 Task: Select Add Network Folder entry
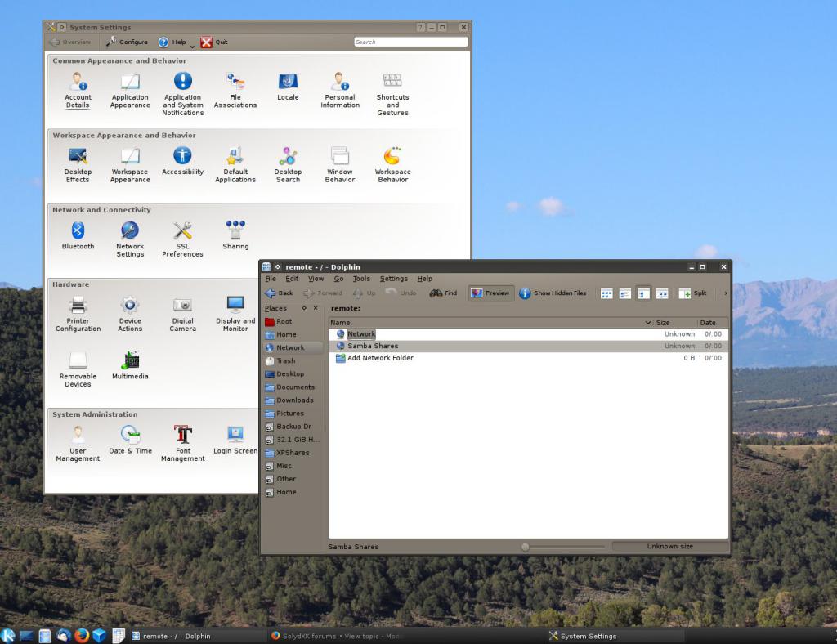point(374,358)
